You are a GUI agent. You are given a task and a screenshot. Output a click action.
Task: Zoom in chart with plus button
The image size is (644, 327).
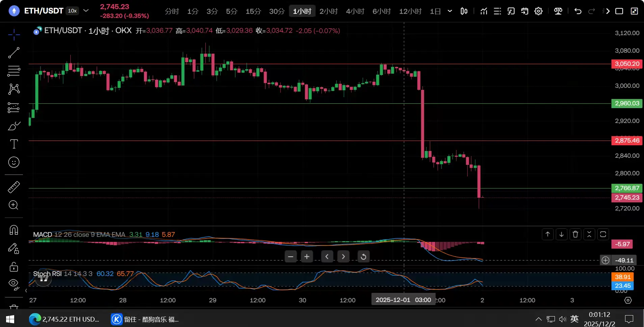(307, 257)
